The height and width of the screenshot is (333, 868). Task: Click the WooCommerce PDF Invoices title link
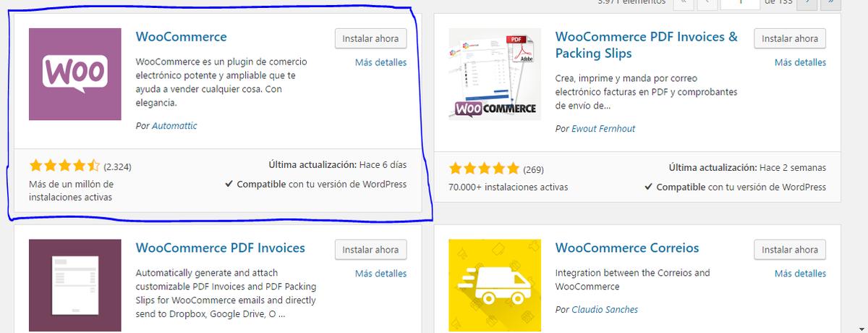pyautogui.click(x=220, y=248)
